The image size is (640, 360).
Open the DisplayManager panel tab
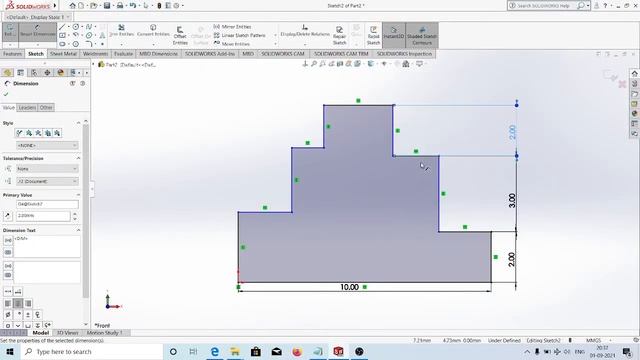[61, 73]
